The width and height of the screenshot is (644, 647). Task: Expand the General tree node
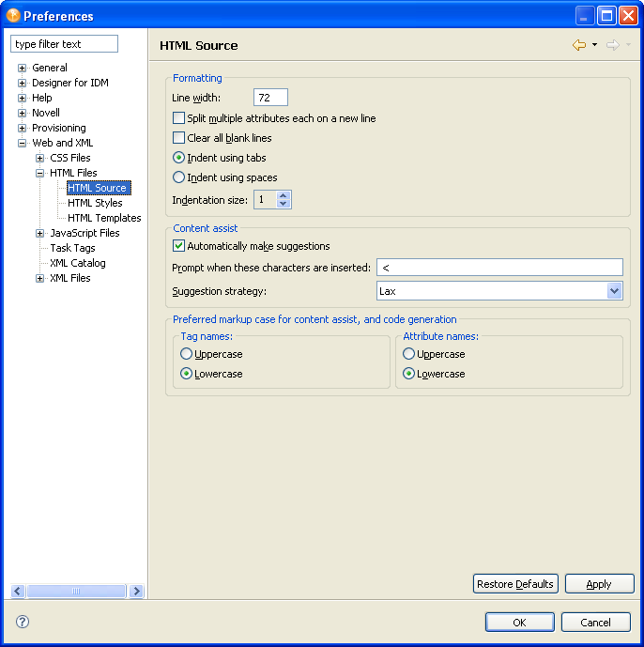23,69
